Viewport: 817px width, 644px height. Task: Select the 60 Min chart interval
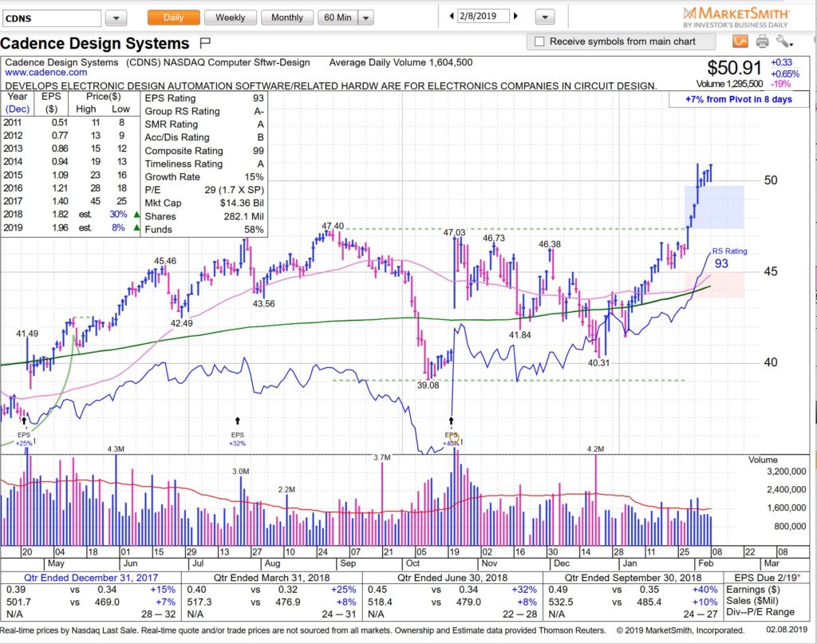338,18
